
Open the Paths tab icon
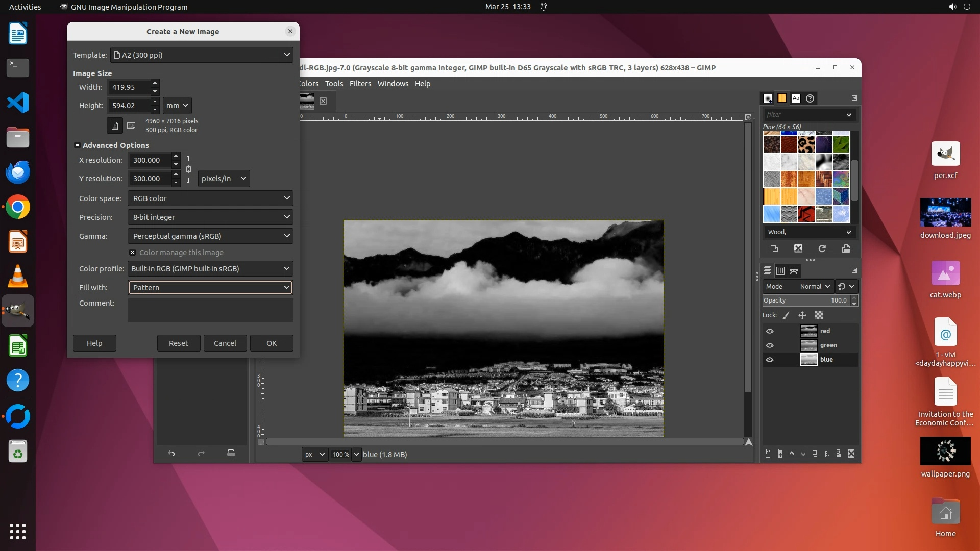(x=794, y=271)
